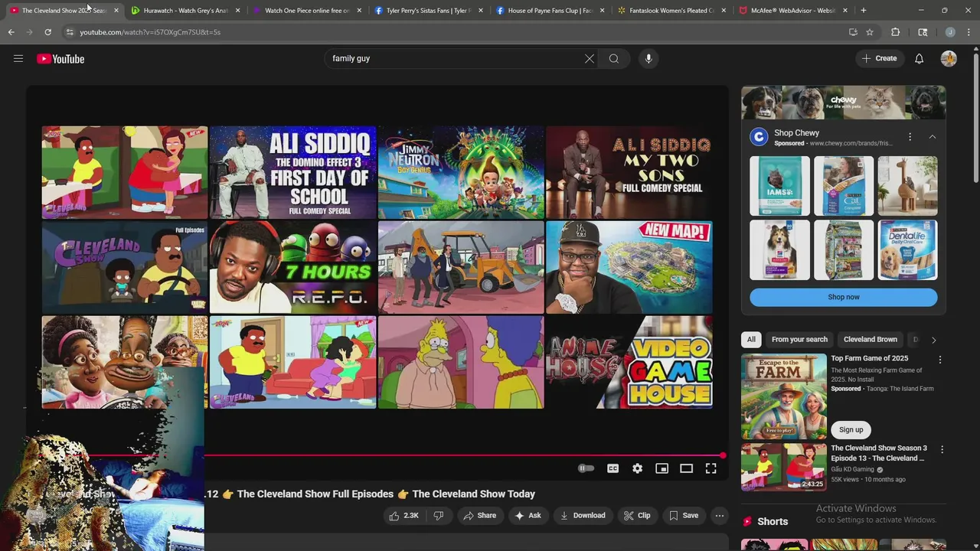Screen dimensions: 980x551
Task: Collapse the Shop Chewy ad panel
Action: click(933, 137)
